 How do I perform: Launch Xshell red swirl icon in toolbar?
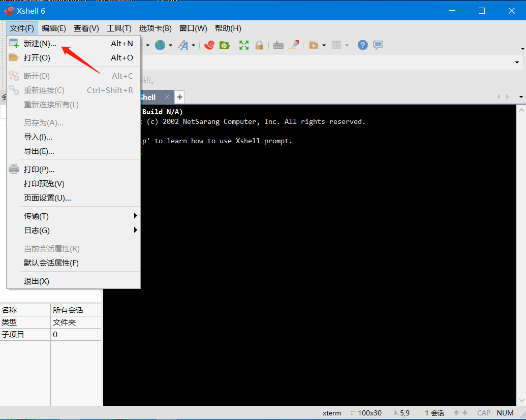click(x=209, y=45)
